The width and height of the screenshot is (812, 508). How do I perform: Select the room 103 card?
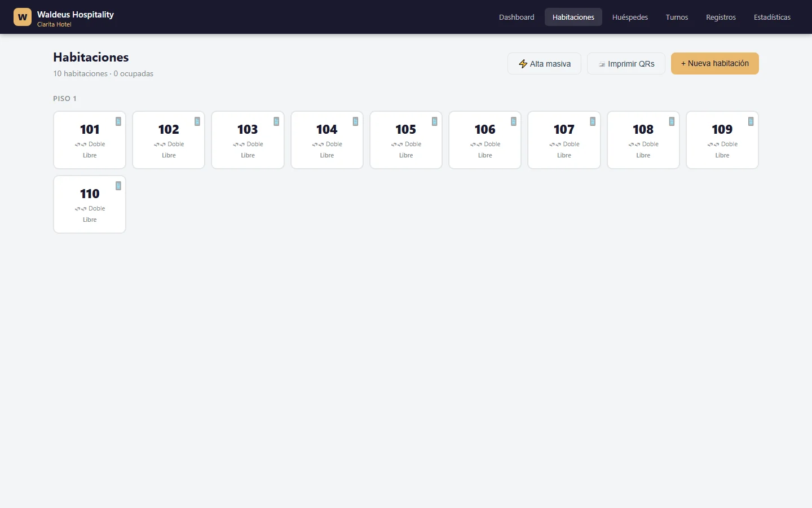(x=248, y=140)
